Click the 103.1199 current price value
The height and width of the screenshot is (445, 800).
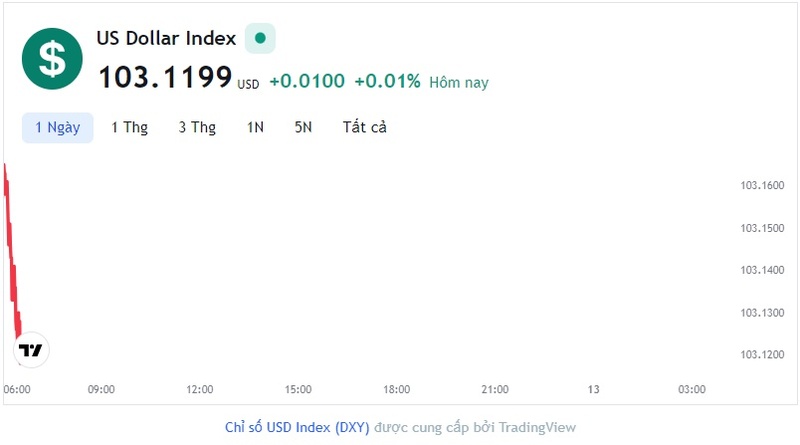(x=165, y=77)
